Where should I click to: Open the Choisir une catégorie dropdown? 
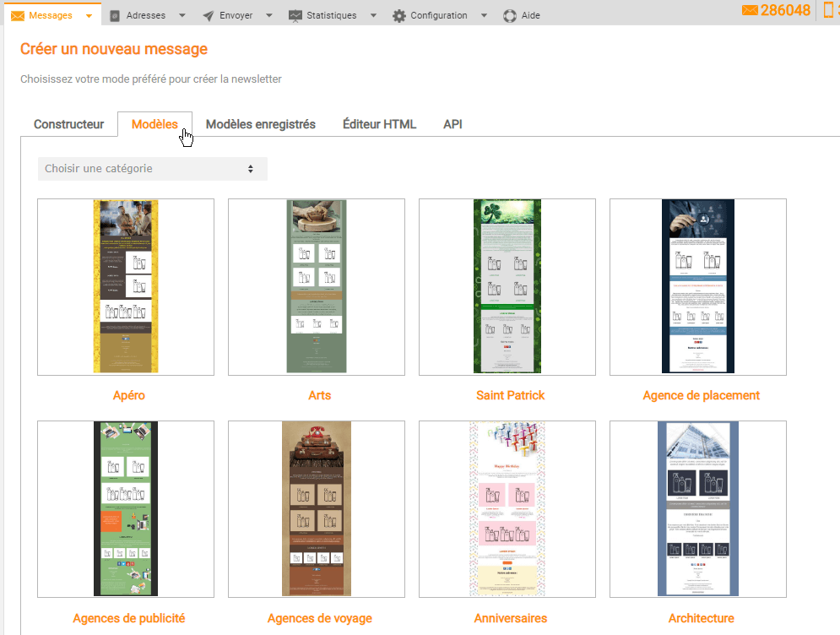152,169
